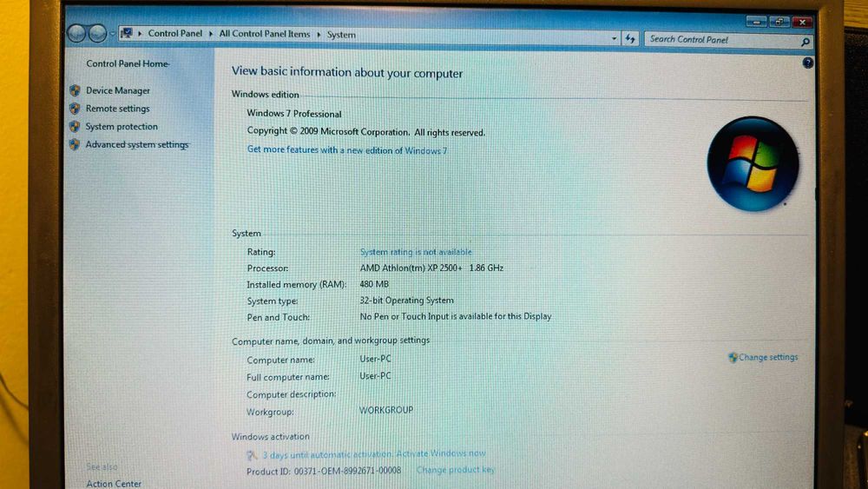Select System breadcrumb in address bar
Viewport: 868px width, 489px height.
(341, 35)
